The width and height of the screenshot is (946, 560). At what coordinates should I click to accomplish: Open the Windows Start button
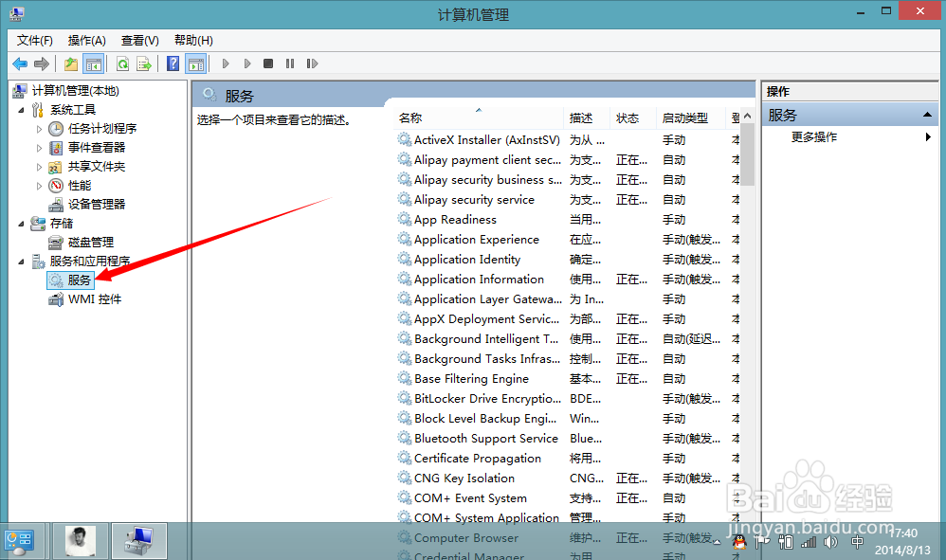click(17, 541)
